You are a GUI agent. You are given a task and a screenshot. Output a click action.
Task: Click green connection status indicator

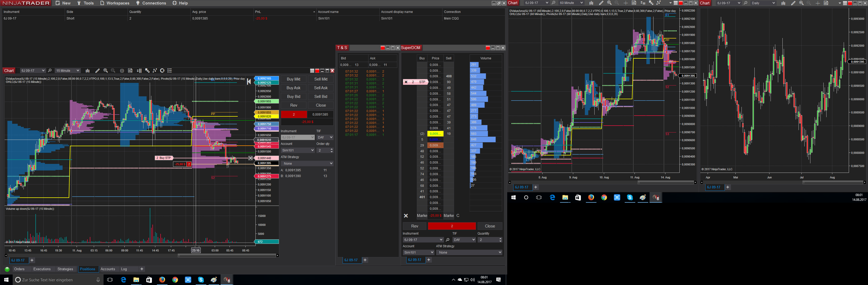(x=7, y=269)
